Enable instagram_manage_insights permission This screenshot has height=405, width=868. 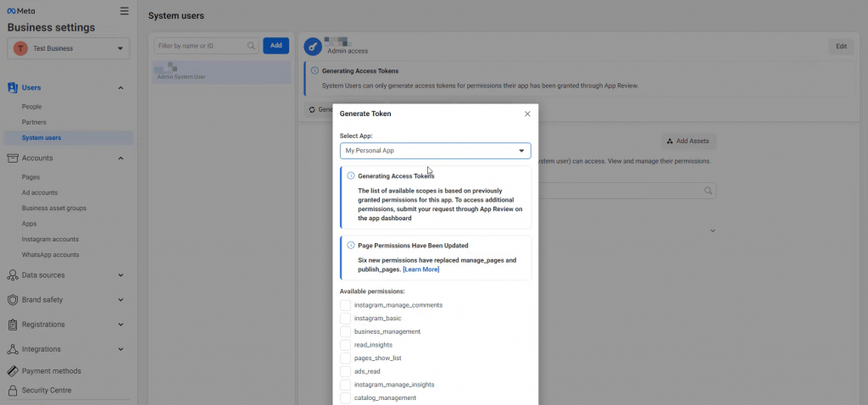coord(345,385)
